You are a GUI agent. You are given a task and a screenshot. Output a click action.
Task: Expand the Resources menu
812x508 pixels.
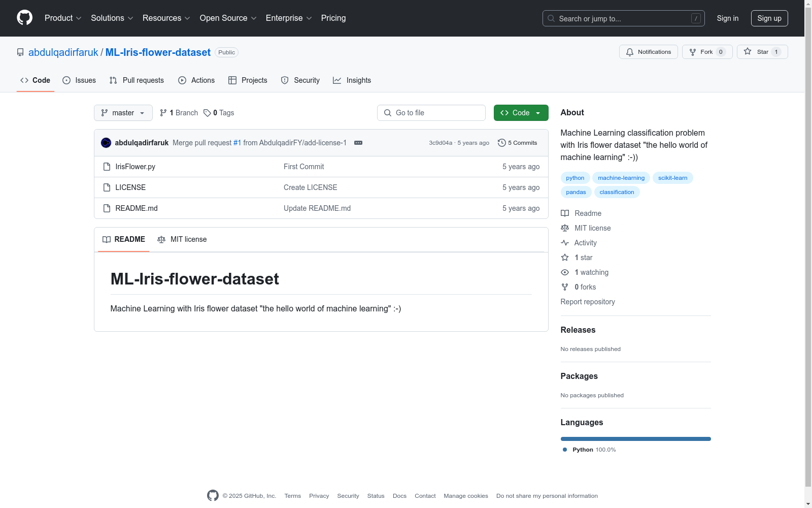pos(166,18)
